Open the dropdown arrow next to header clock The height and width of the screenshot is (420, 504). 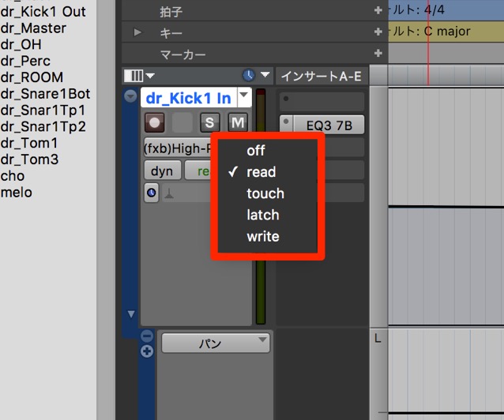pyautogui.click(x=265, y=75)
